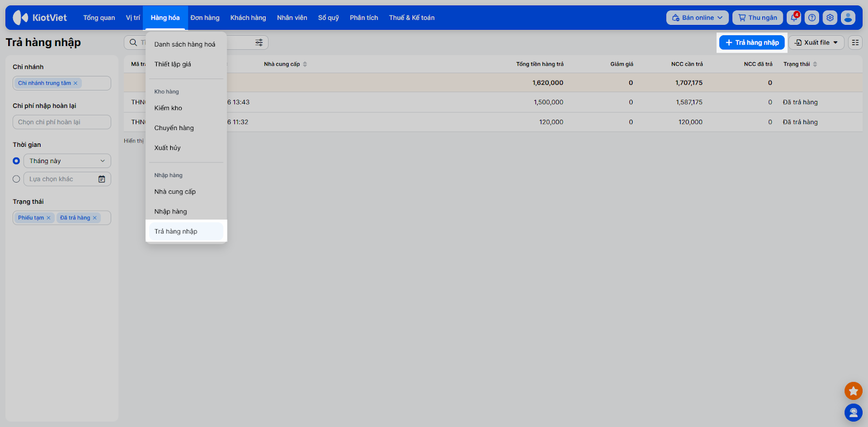Select Chuyển hàng menu item

186,128
